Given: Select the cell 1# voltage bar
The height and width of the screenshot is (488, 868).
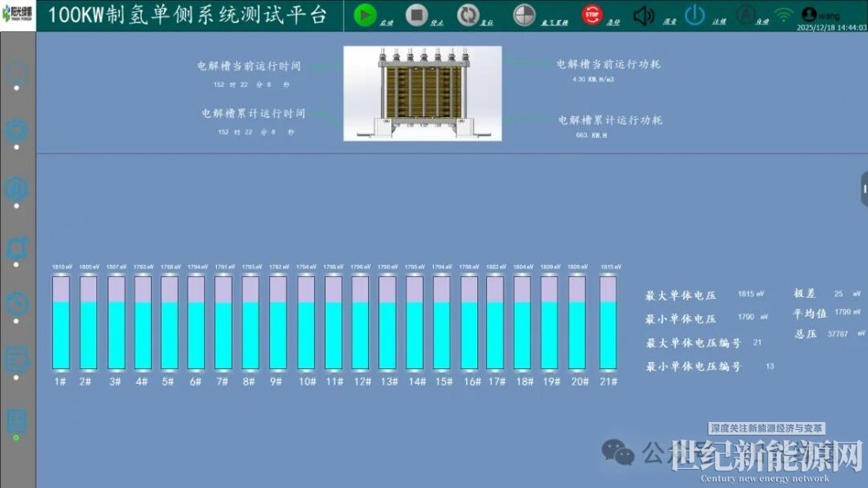Looking at the screenshot, I should click(x=61, y=322).
